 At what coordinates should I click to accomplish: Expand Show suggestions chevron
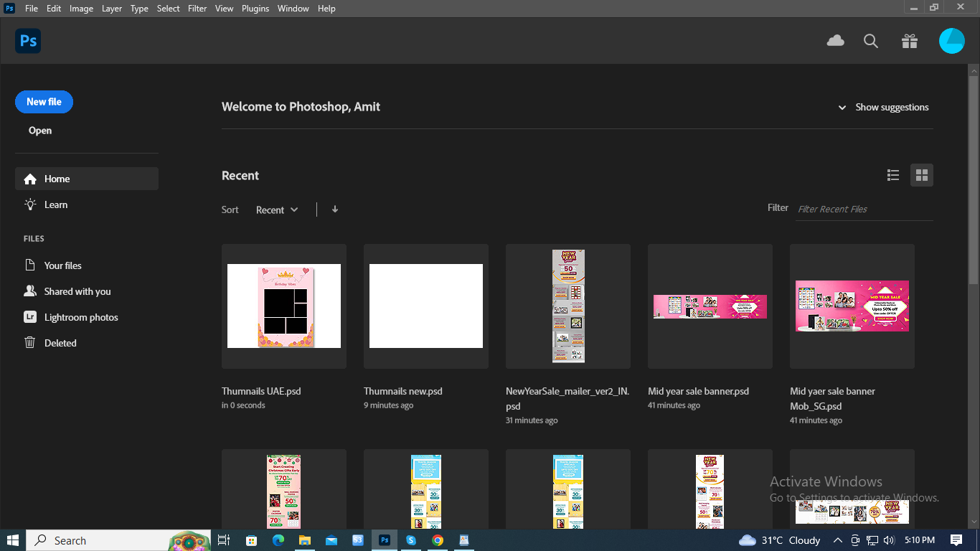pos(842,108)
